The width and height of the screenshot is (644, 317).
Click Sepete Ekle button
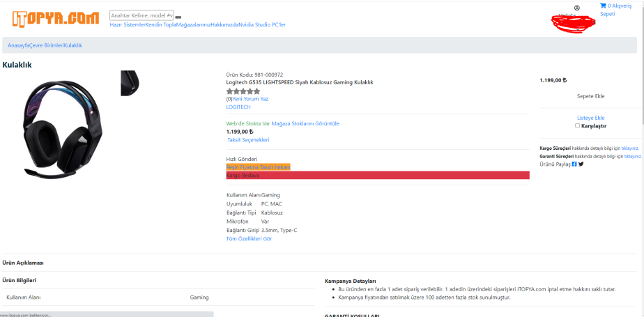pos(590,96)
